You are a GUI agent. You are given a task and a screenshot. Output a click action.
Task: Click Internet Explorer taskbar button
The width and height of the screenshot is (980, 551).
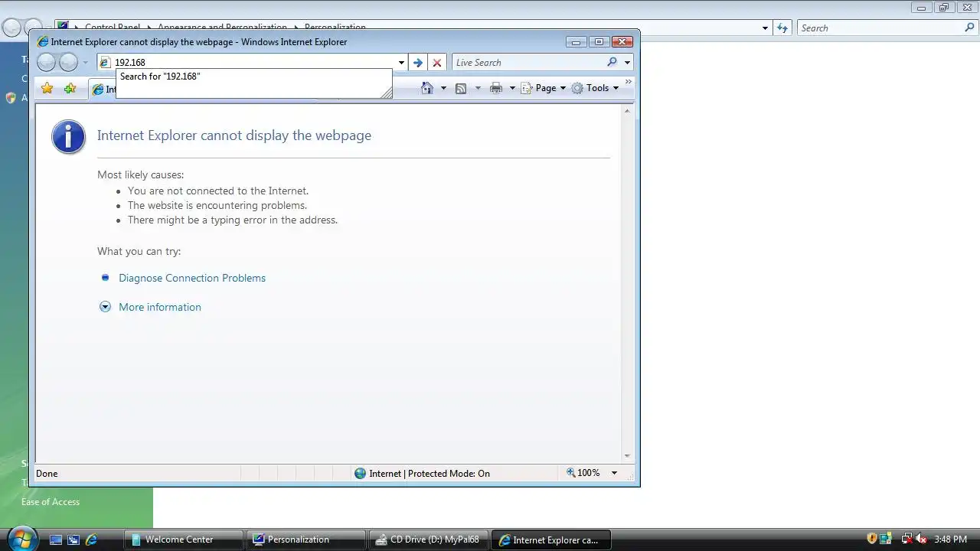pyautogui.click(x=551, y=540)
